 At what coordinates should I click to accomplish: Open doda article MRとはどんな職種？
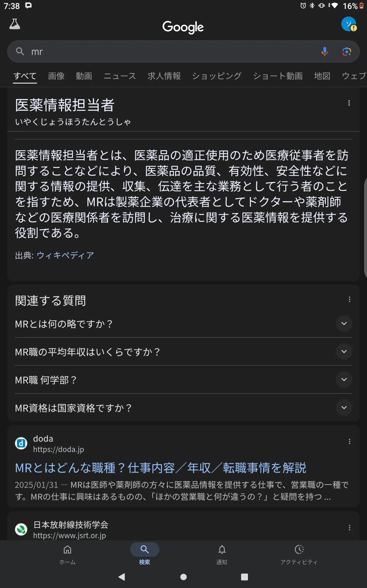pos(161,468)
